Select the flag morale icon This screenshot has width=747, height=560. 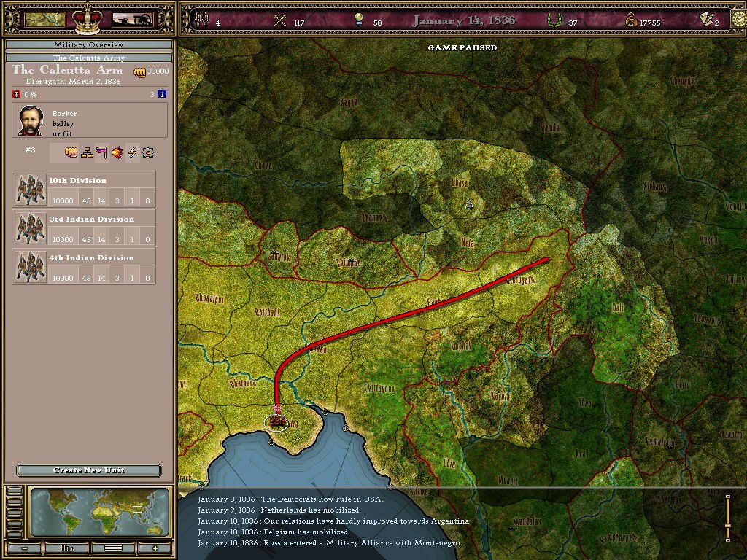point(101,152)
